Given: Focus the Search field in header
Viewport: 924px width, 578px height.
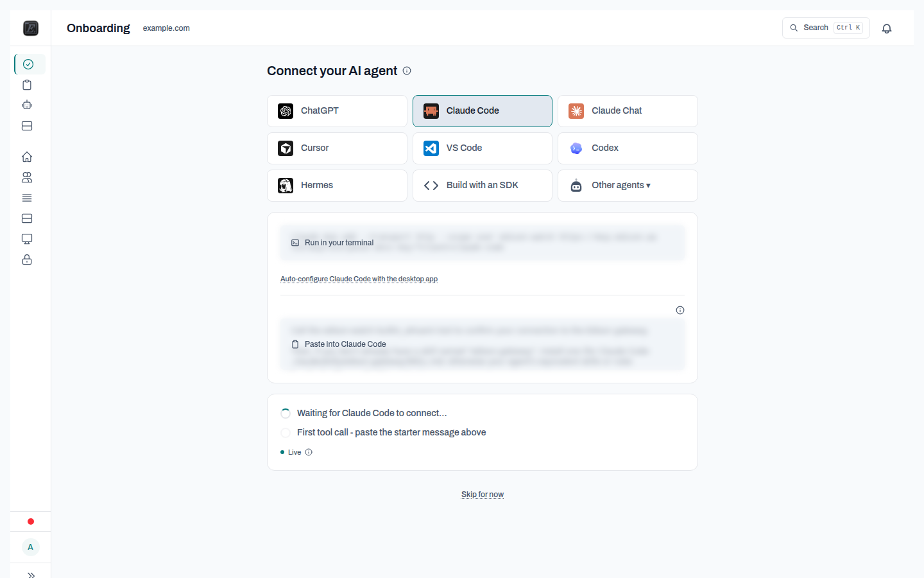Looking at the screenshot, I should pos(826,28).
